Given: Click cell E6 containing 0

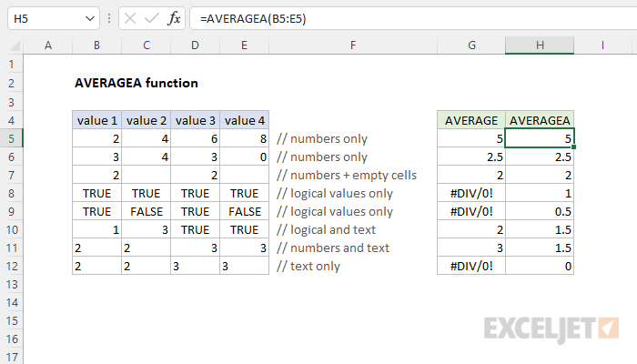Looking at the screenshot, I should [244, 157].
